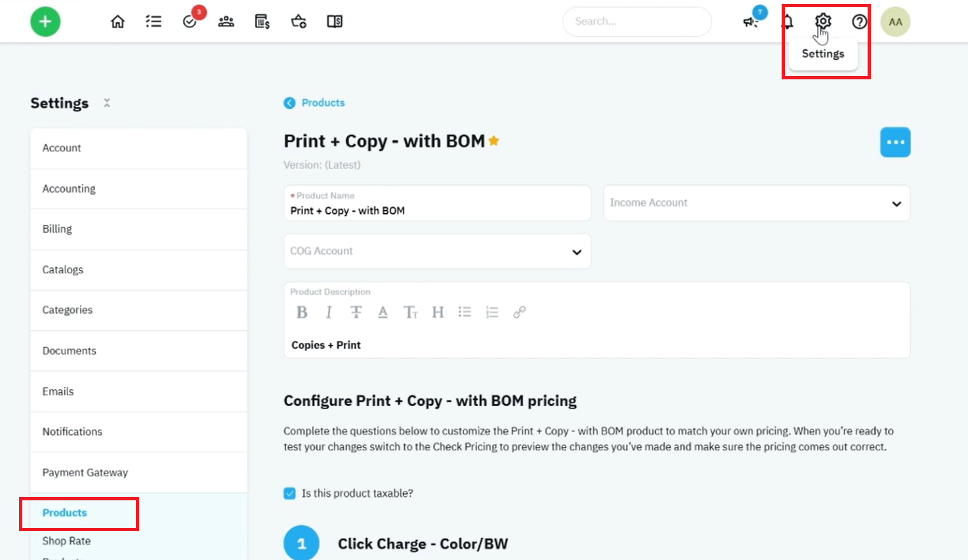Click the Products breadcrumb link
This screenshot has width=968, height=560.
point(323,103)
